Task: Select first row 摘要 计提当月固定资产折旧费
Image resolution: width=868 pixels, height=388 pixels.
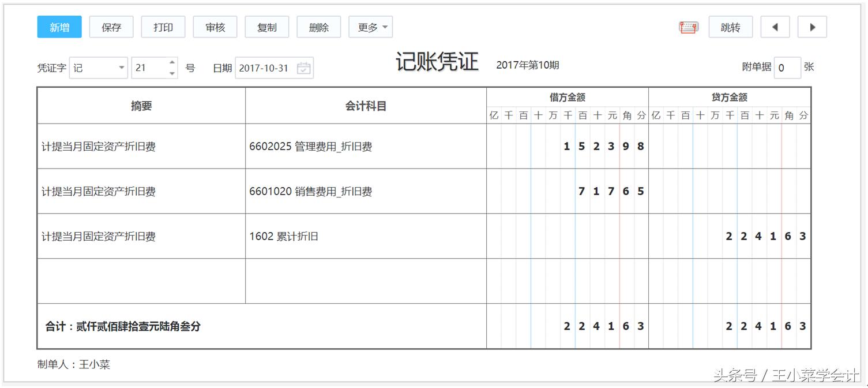Action: pos(141,146)
